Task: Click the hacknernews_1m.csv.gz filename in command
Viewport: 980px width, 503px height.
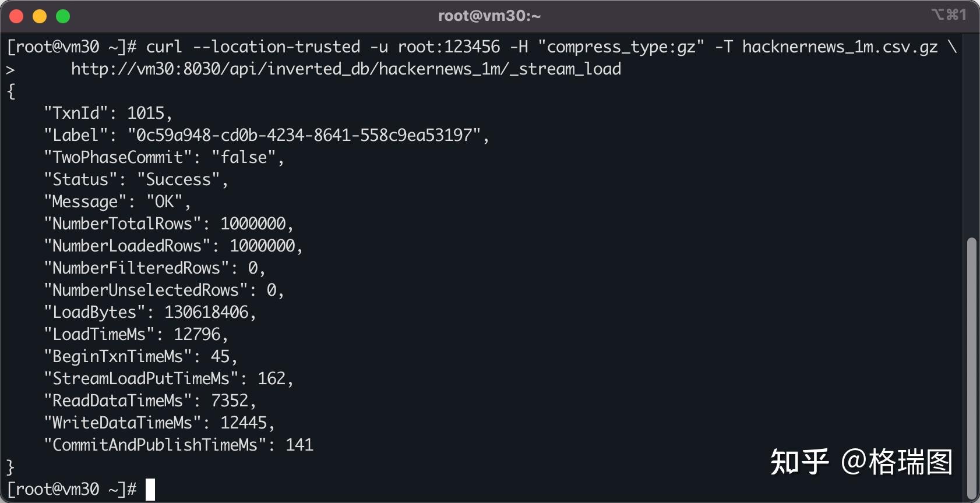Action: coord(840,47)
